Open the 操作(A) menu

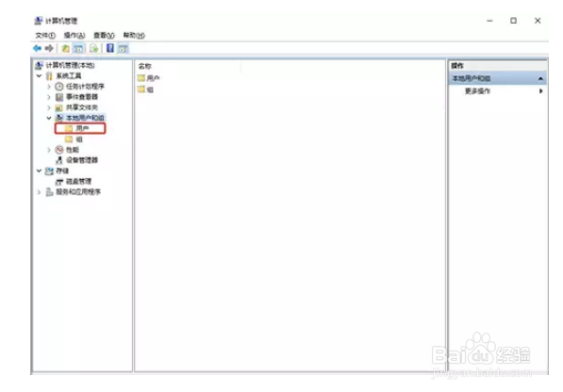tap(75, 35)
